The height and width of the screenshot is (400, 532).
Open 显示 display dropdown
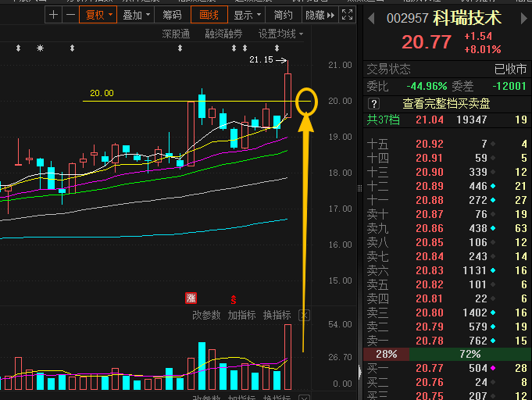click(247, 15)
